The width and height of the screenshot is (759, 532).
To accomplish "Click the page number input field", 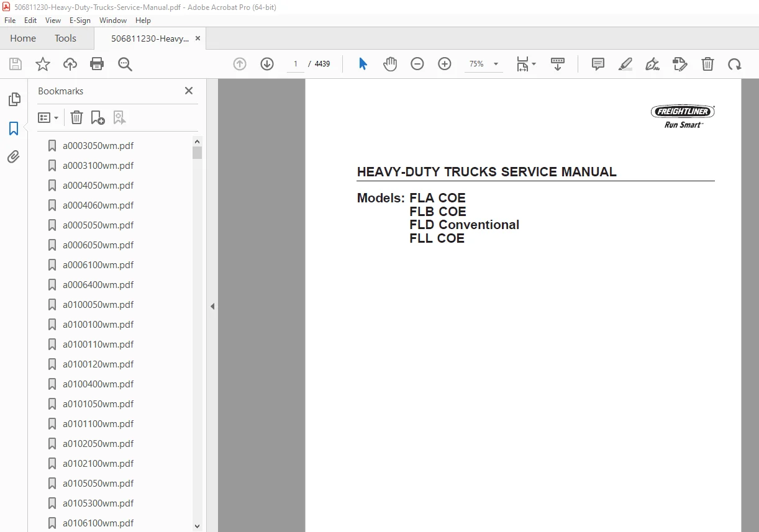I will 296,64.
